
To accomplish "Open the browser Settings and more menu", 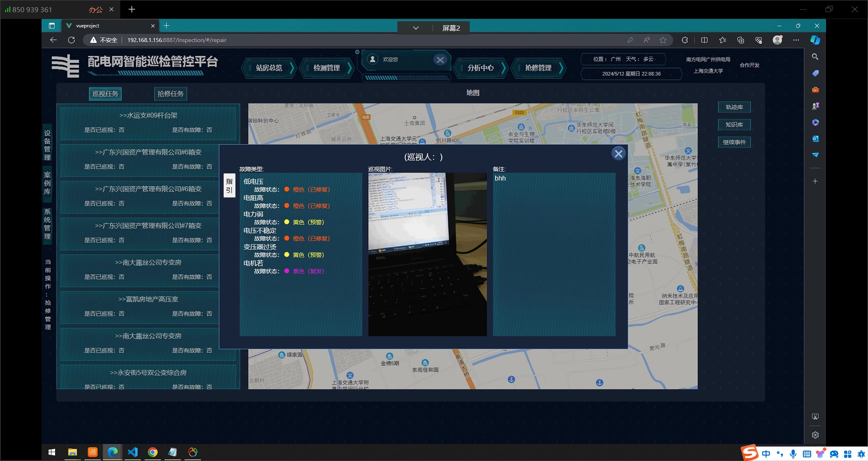I will (796, 40).
